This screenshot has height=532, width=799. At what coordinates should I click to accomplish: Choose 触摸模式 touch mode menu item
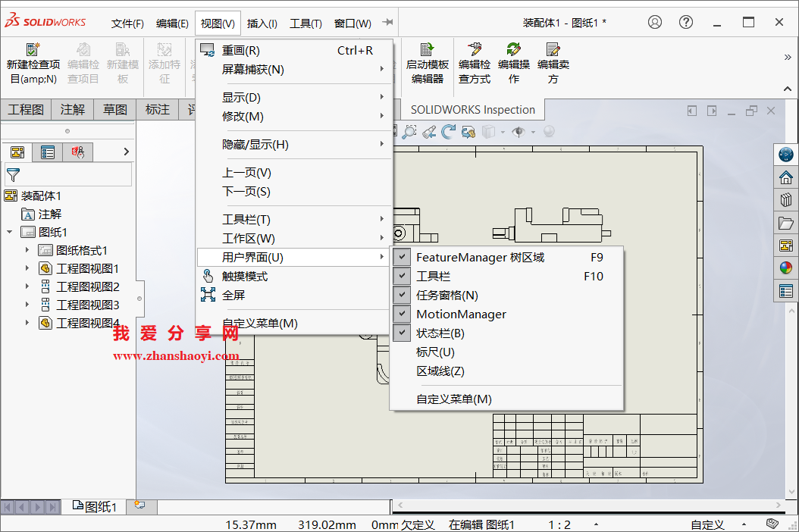pyautogui.click(x=295, y=276)
